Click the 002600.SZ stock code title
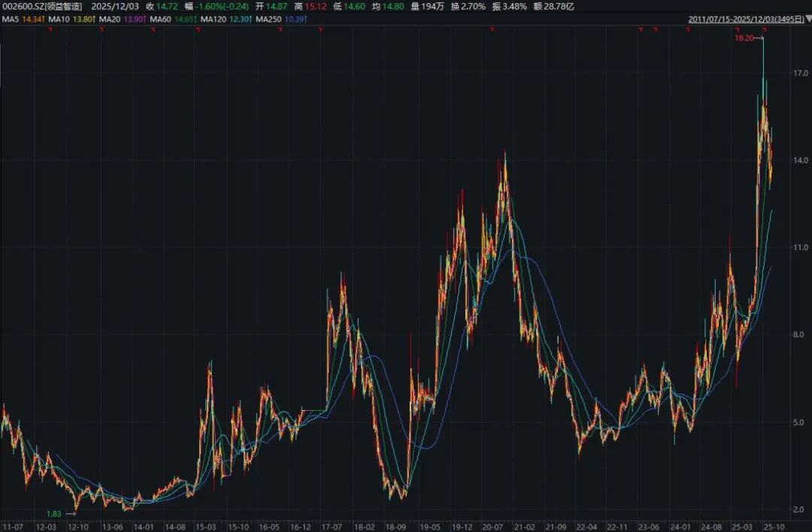The width and height of the screenshot is (812, 532). click(42, 6)
